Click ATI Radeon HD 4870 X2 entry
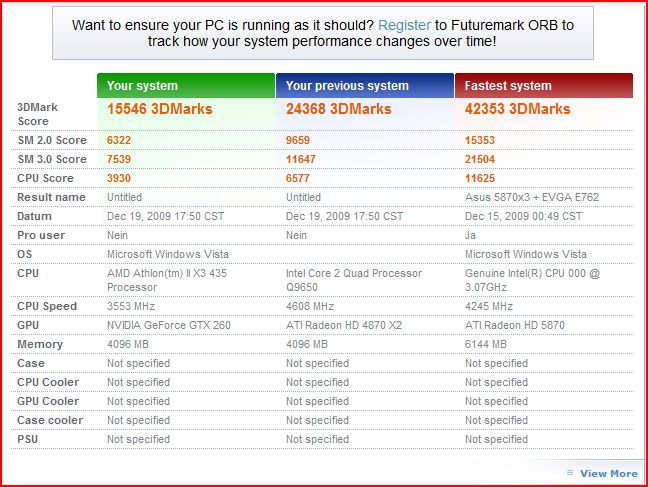 [344, 325]
